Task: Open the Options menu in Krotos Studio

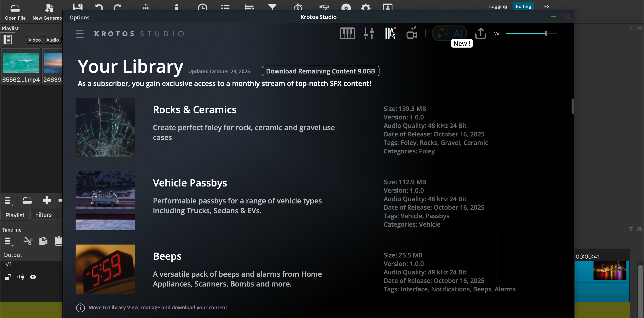Action: 79,17
